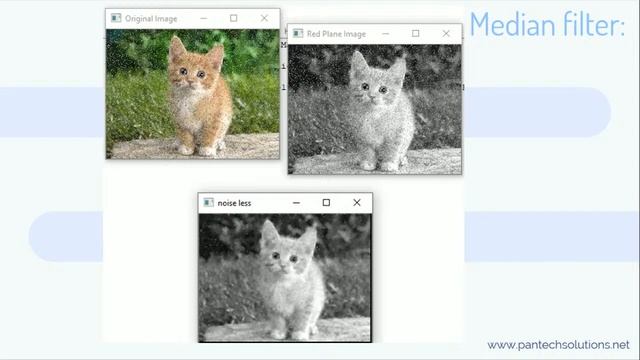The height and width of the screenshot is (360, 640).
Task: Maximize the Original Image window
Action: click(x=233, y=18)
